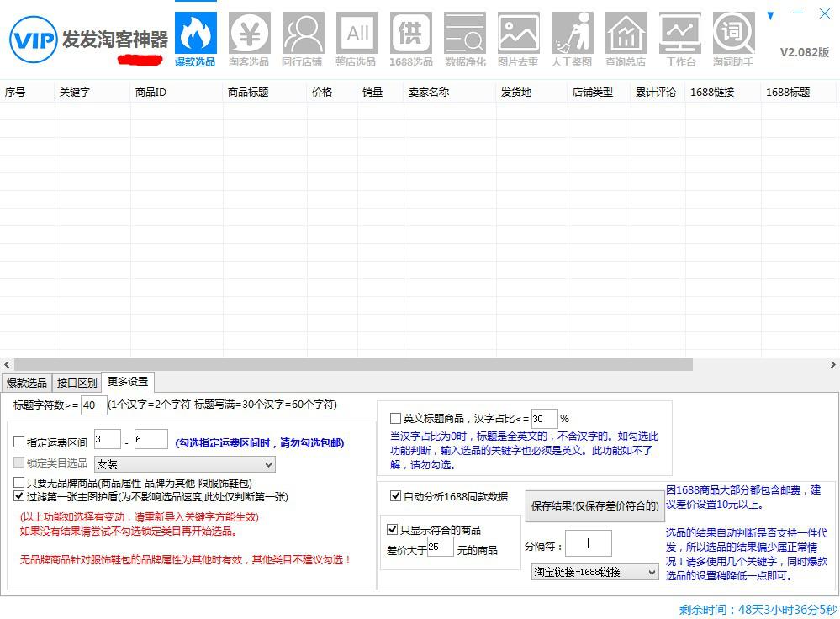
Task: Open the 查询总店 tool
Action: 626,35
